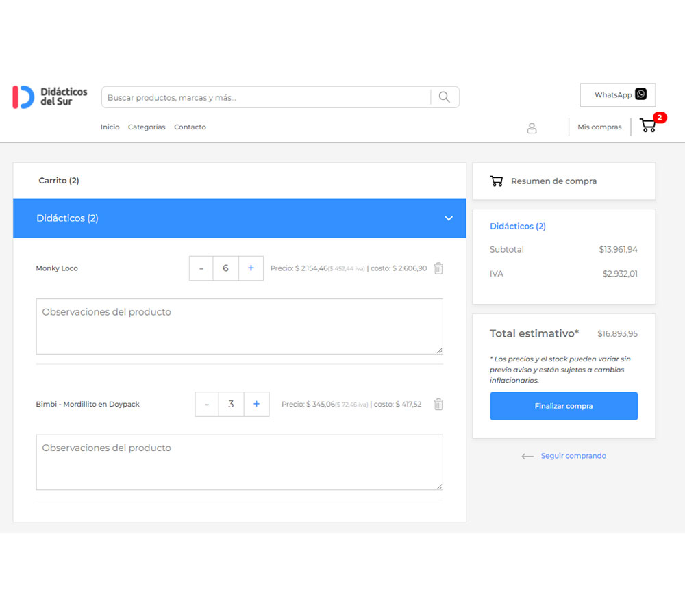Click the Seguir comprando link
Image resolution: width=685 pixels, height=616 pixels.
coord(573,456)
